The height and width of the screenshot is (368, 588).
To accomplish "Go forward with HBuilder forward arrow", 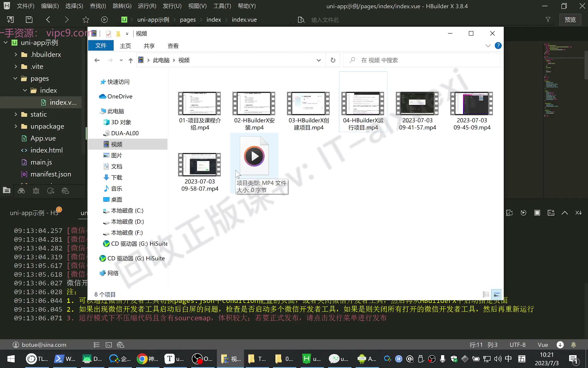I will click(x=67, y=20).
